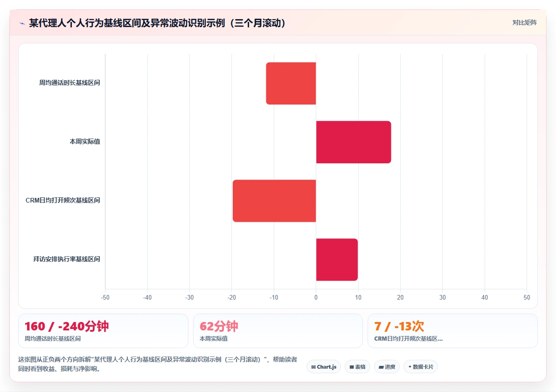Click the CRM日均打开频次基线区间 negative bar
The image size is (556, 392).
274,201
